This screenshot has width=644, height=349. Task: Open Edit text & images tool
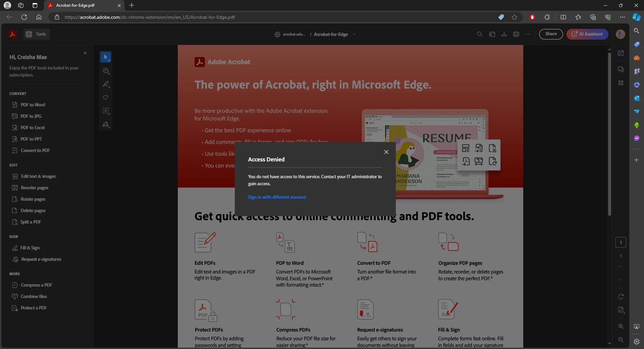(34, 176)
